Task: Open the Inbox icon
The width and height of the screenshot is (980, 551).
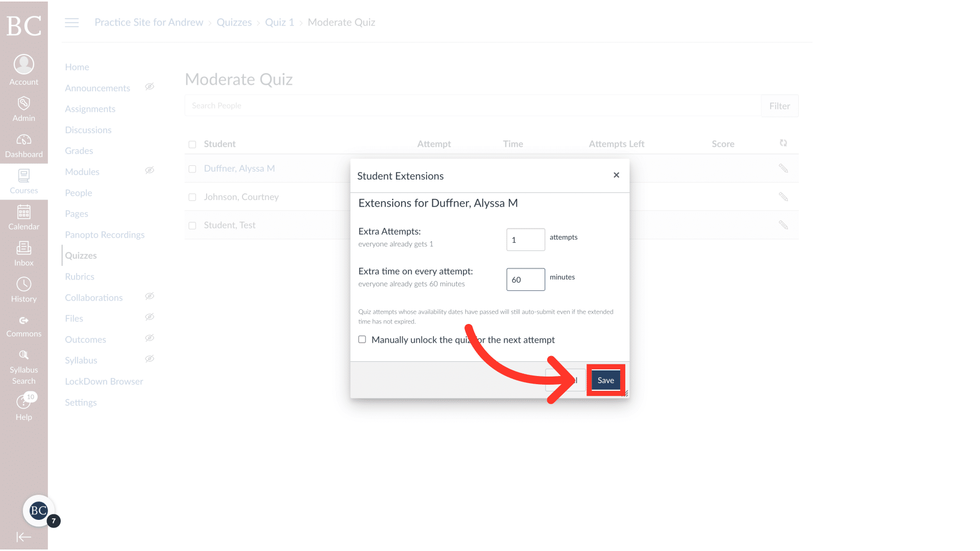Action: click(23, 253)
